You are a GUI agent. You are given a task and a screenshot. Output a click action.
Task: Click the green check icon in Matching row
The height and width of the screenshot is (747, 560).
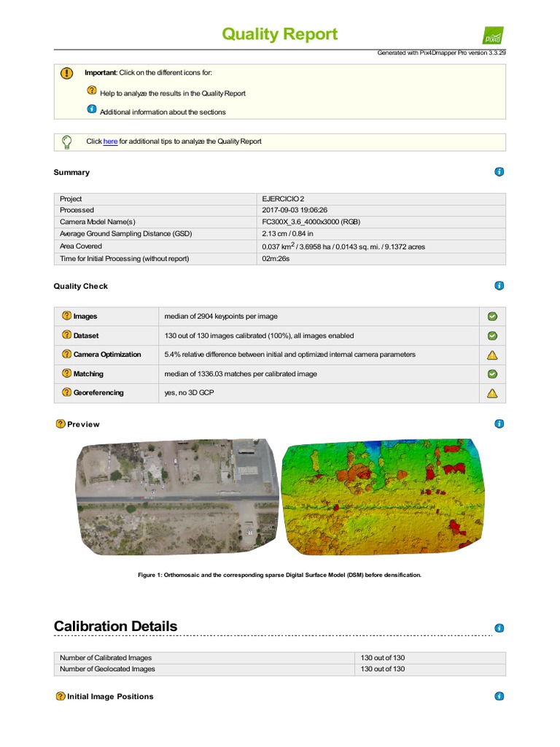point(492,374)
